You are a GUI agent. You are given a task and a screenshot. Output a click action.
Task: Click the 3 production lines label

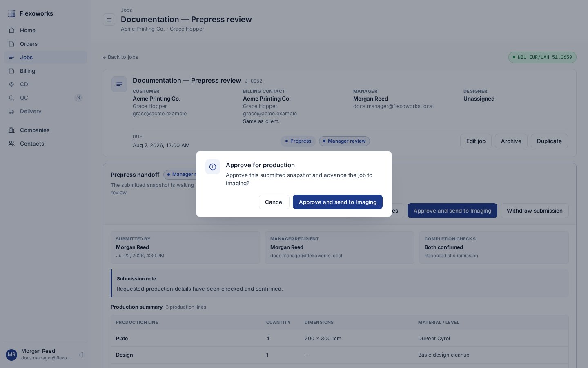tap(186, 307)
